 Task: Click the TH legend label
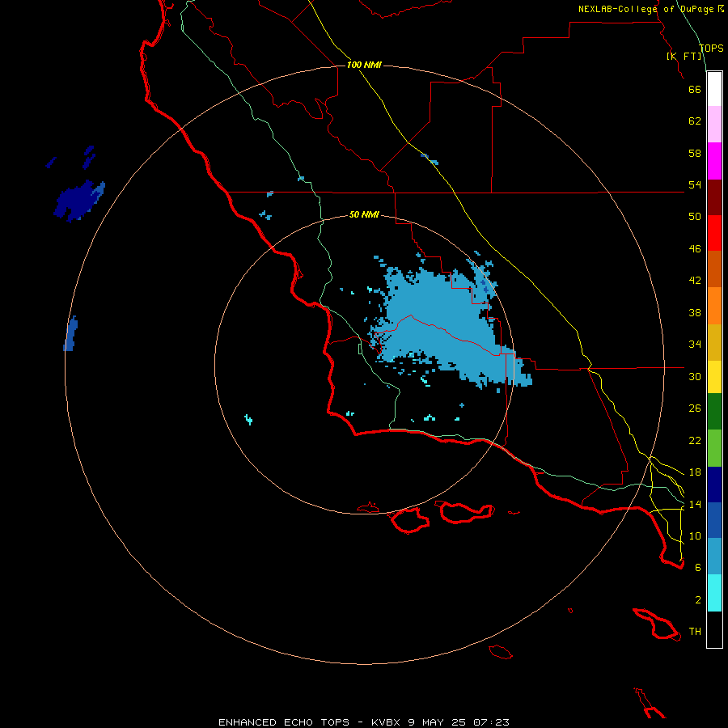click(x=695, y=632)
